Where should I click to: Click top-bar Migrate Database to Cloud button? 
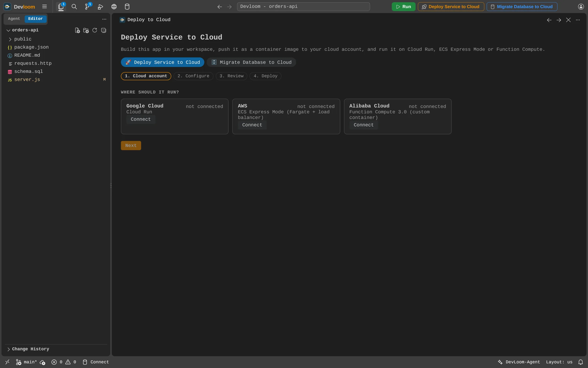[x=522, y=7]
